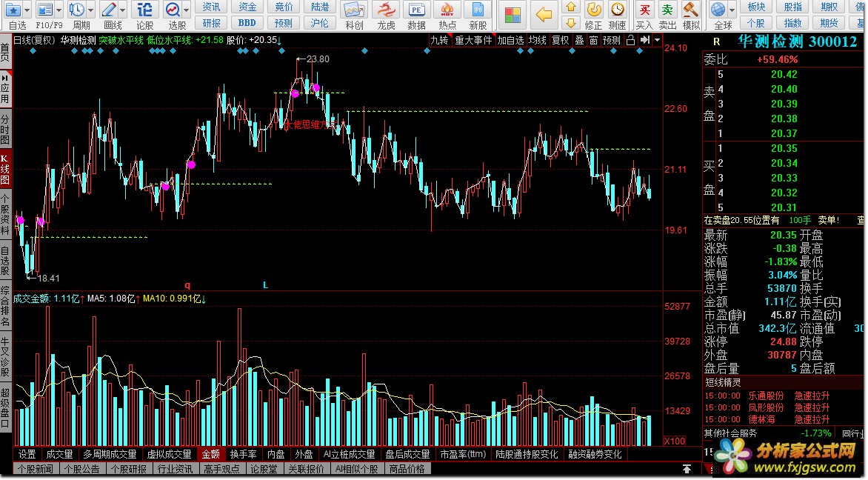Expand the 选股 screener dropdown arrow
The image size is (868, 480).
(x=187, y=10)
